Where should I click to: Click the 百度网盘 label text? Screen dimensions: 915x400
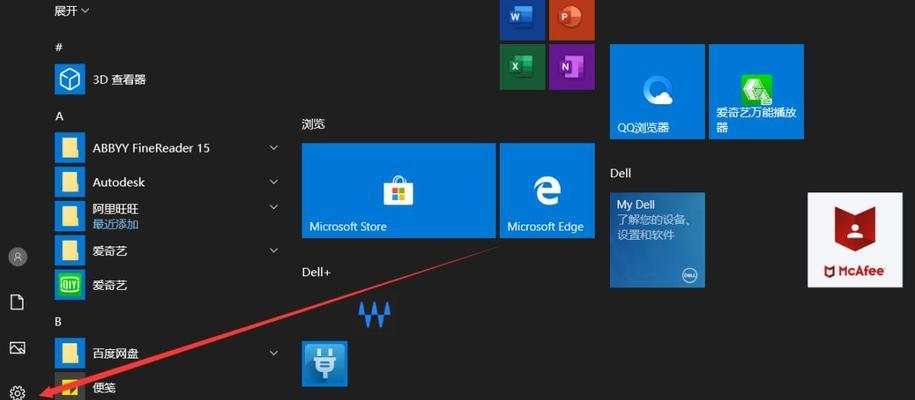pyautogui.click(x=116, y=353)
